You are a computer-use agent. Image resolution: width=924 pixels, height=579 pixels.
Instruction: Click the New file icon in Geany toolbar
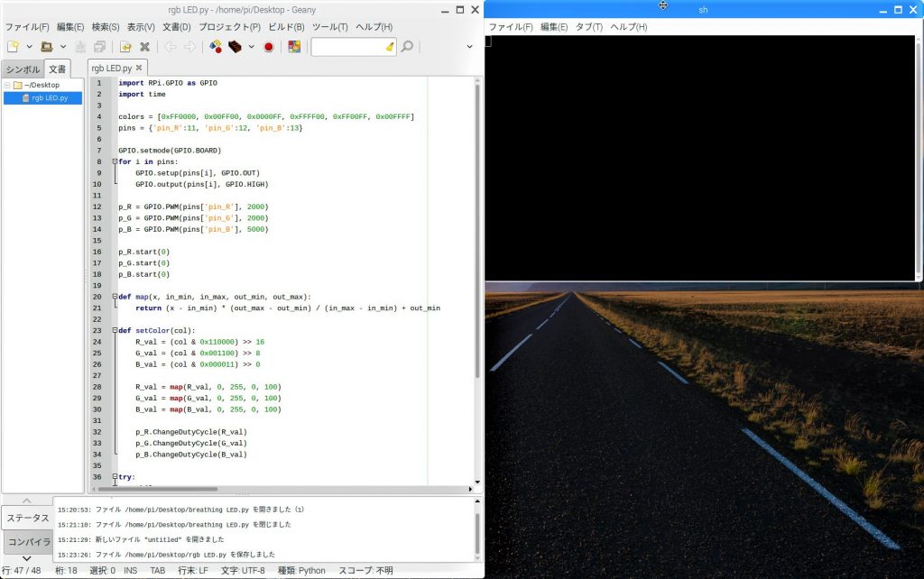13,46
